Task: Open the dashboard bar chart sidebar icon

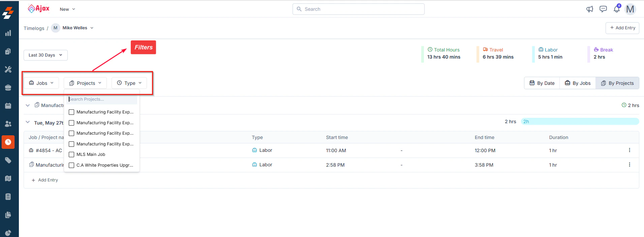Action: point(8,33)
